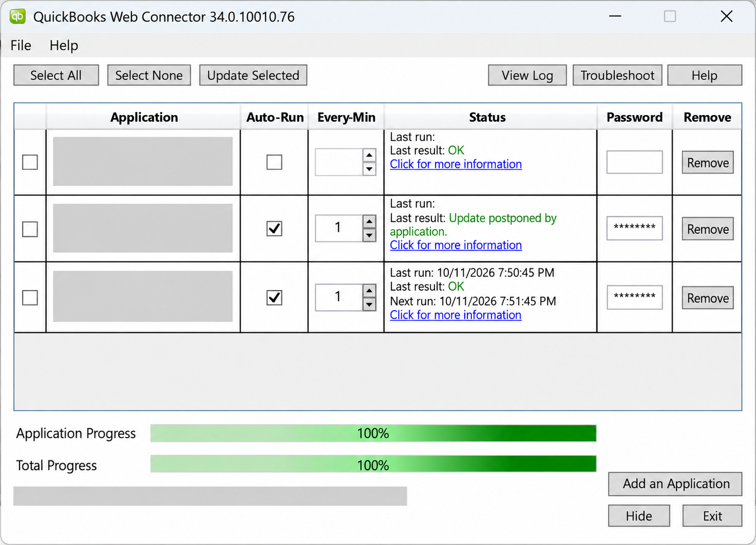Image resolution: width=756 pixels, height=545 pixels.
Task: Click the Password field in the 7:50:45 PM row
Action: coord(635,297)
